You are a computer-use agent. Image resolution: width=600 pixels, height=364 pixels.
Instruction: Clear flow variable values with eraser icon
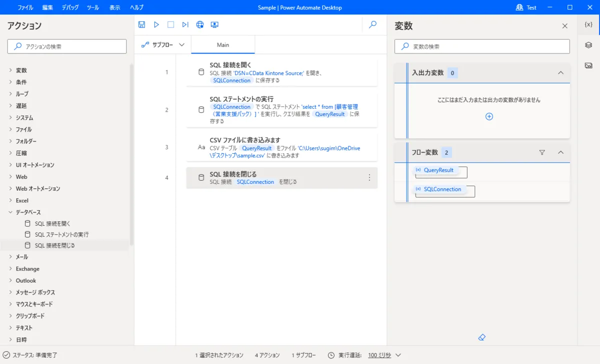pyautogui.click(x=481, y=337)
